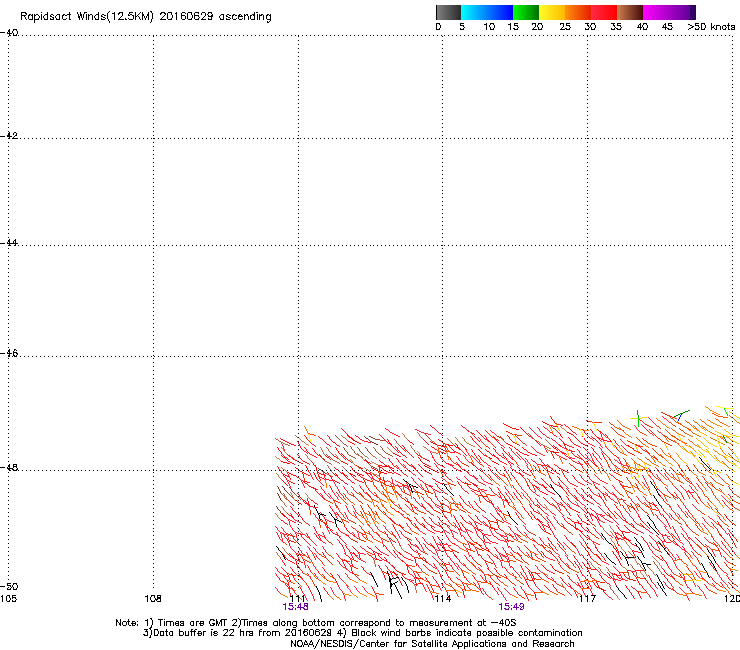The height and width of the screenshot is (650, 740).
Task: Click the 117 longitude axis label
Action: [x=587, y=599]
